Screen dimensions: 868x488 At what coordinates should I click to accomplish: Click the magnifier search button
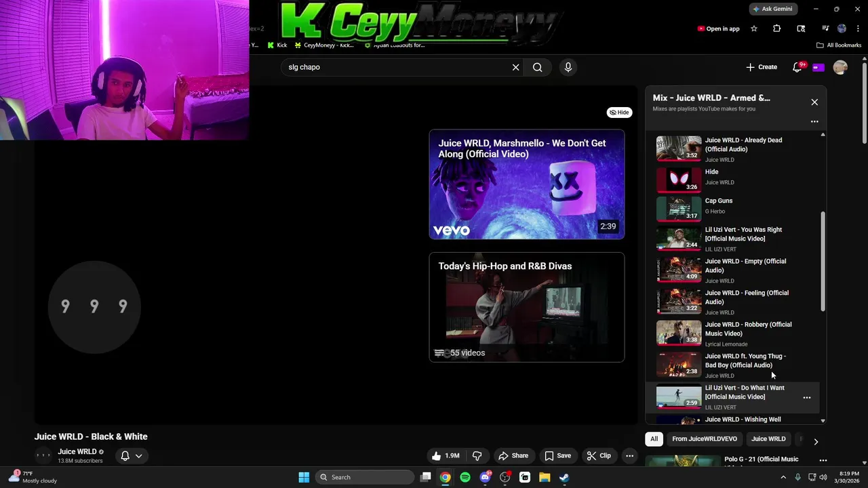(538, 67)
